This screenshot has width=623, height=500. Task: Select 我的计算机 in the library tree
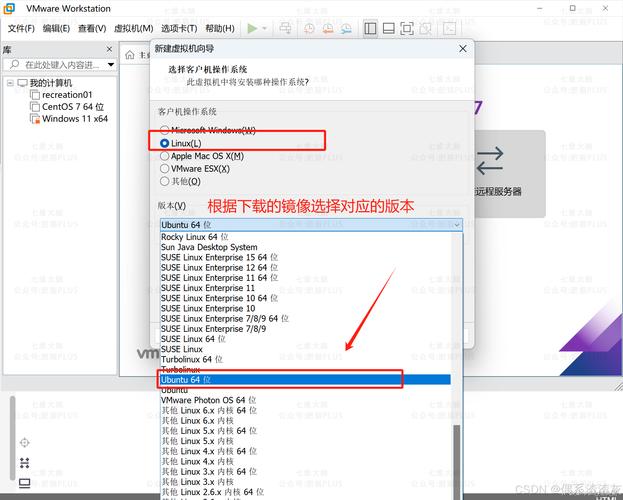tap(51, 83)
